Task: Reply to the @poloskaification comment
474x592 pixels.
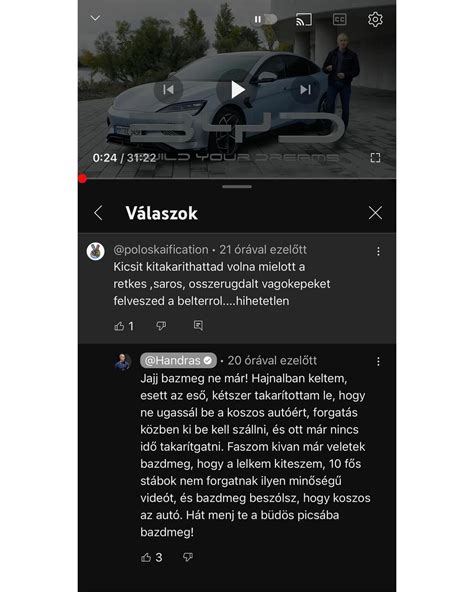Action: pos(198,325)
